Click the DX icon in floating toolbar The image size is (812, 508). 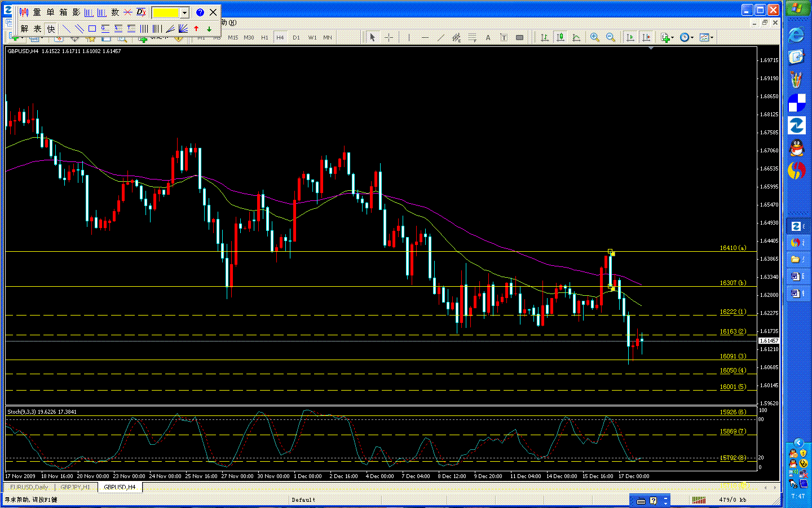141,12
